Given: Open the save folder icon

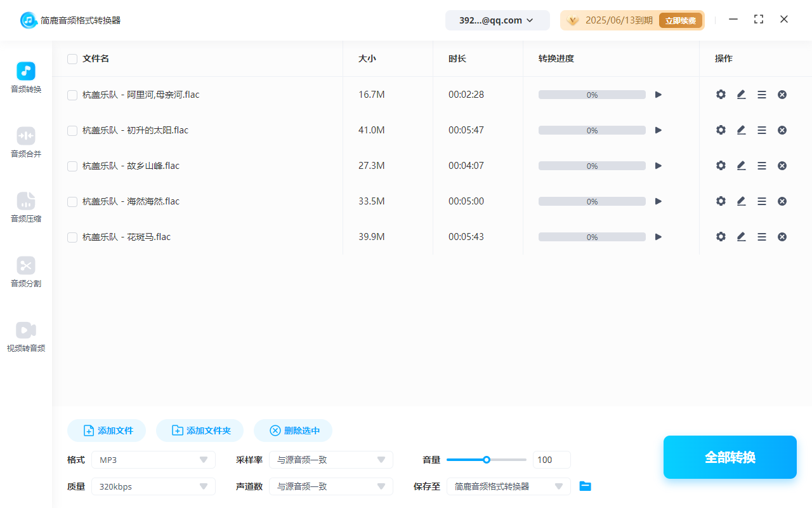Looking at the screenshot, I should (586, 486).
